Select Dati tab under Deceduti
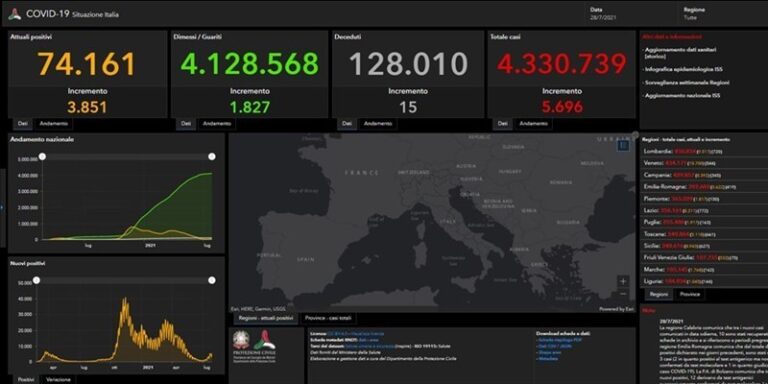 (x=347, y=124)
